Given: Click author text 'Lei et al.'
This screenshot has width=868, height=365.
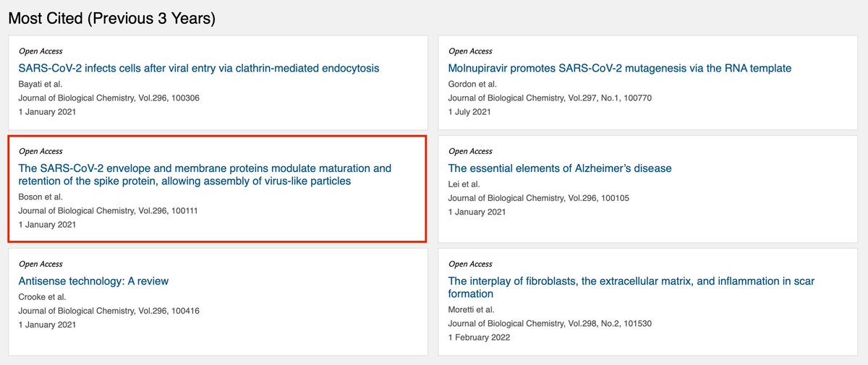Looking at the screenshot, I should click(464, 184).
